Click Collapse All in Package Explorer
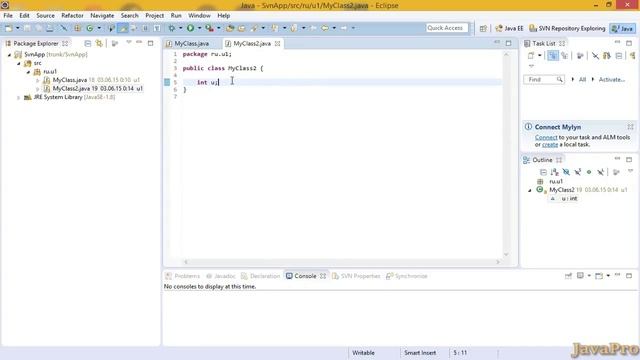Viewport: 640px width, 360px height. click(87, 43)
